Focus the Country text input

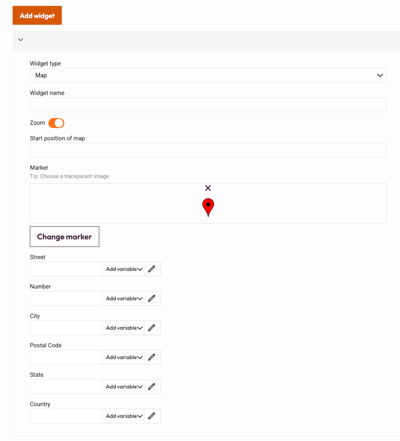(x=66, y=416)
